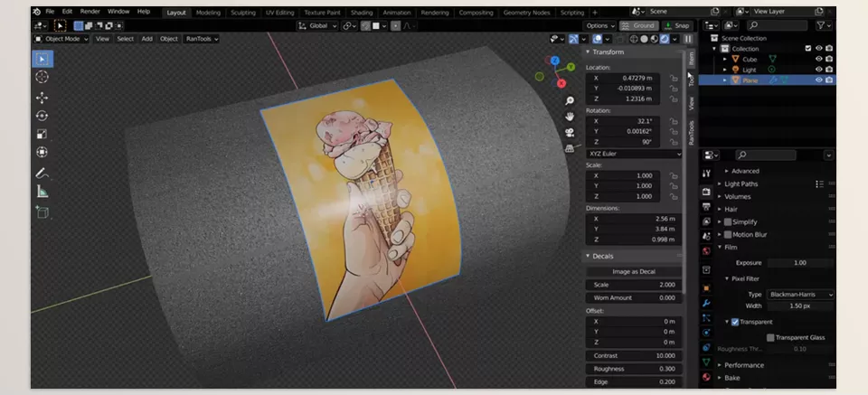This screenshot has height=395, width=868.
Task: Open the Modifier properties wrench icon
Action: point(706,303)
